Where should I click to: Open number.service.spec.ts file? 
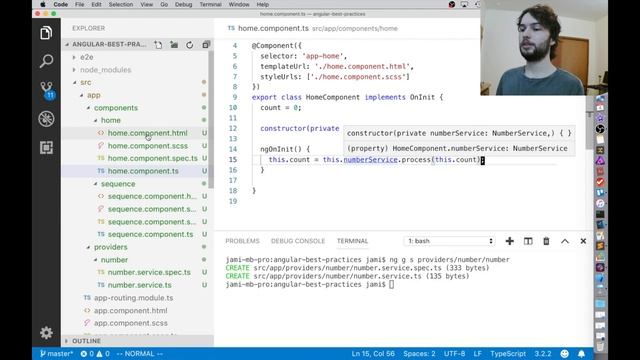click(149, 272)
